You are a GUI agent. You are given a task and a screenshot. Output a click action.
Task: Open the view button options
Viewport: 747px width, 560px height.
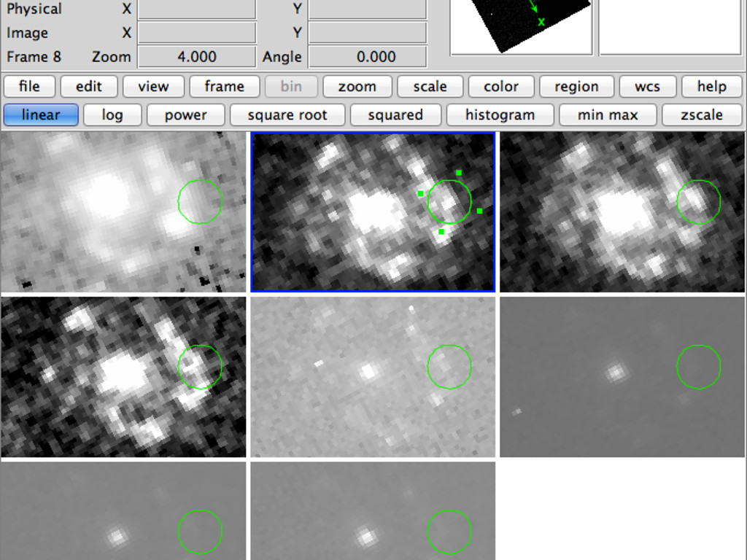tap(153, 87)
